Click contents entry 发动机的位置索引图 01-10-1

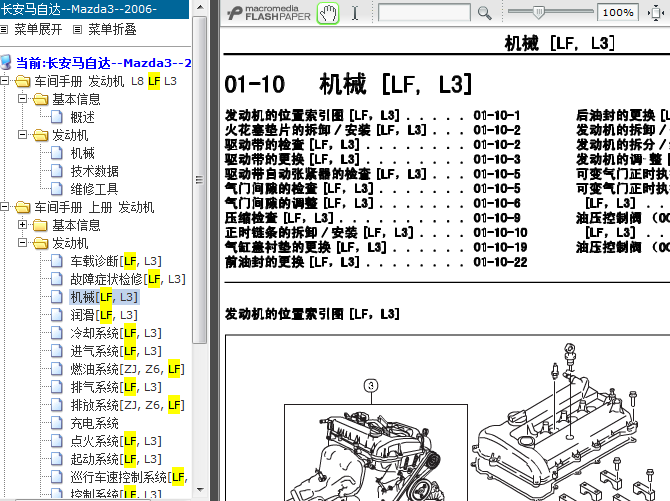click(372, 115)
